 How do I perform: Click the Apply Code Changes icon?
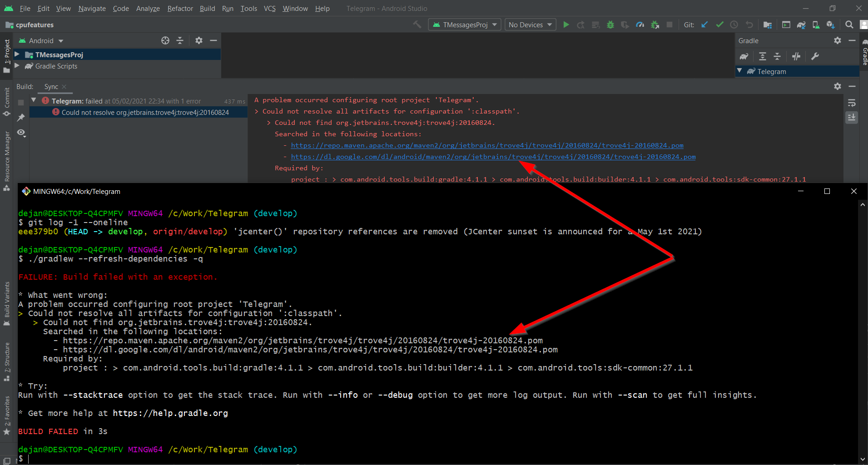click(x=595, y=25)
